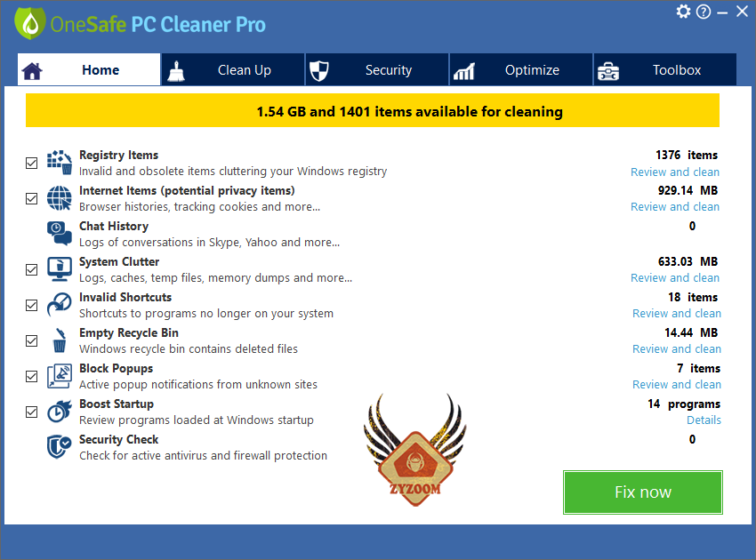Click the 7 items count
This screenshot has width=756, height=560.
[x=698, y=369]
